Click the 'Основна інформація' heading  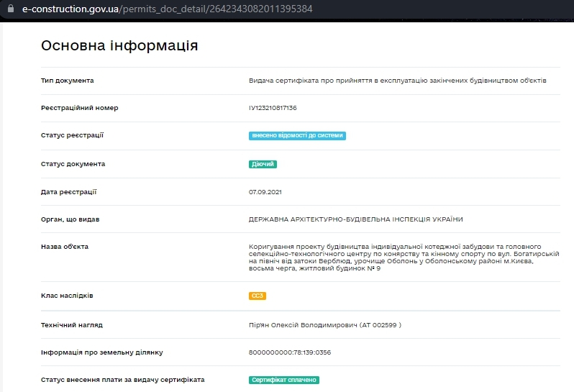pos(119,45)
